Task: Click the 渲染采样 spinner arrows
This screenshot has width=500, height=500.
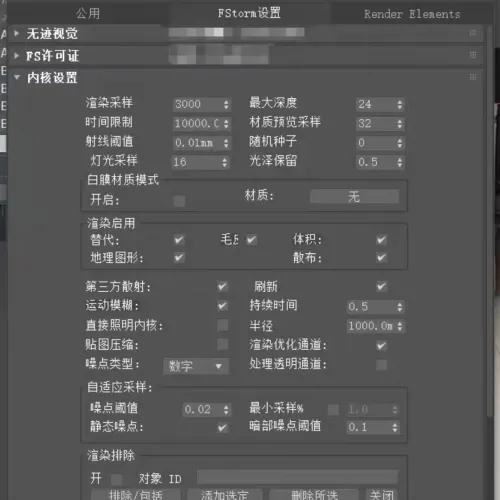Action: coord(226,104)
